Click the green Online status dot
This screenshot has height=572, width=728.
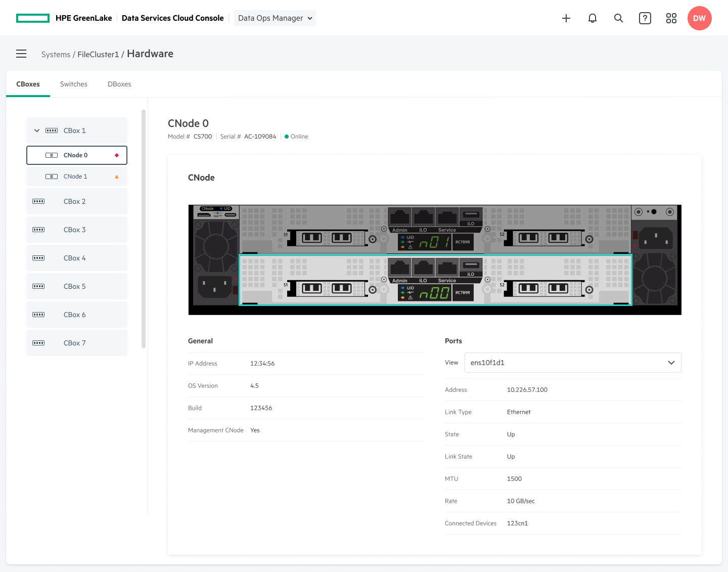[x=287, y=137]
